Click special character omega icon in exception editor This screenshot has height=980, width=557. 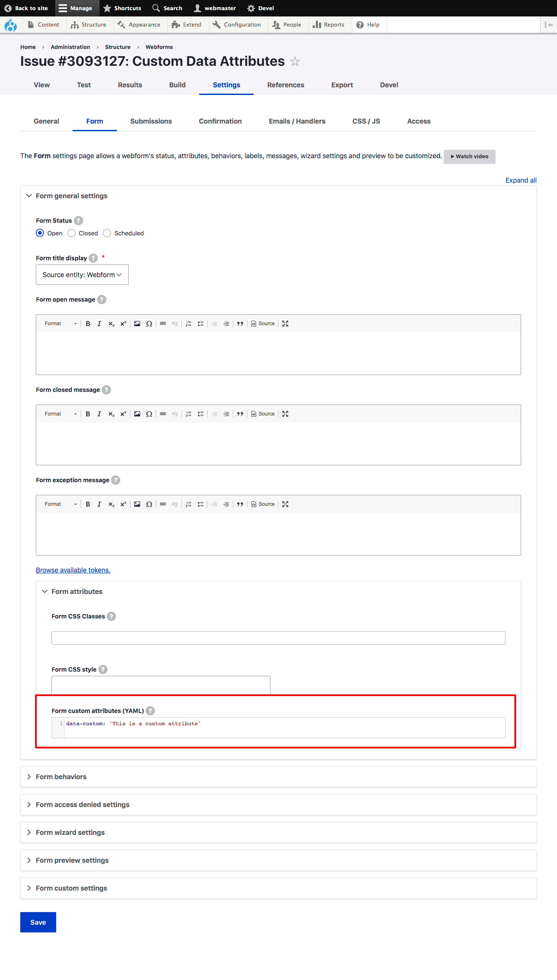tap(149, 504)
